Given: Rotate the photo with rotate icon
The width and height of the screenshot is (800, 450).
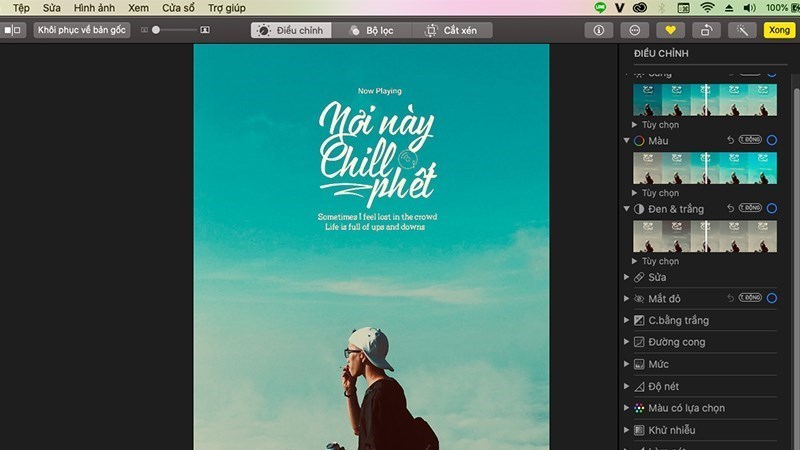Looking at the screenshot, I should [x=706, y=30].
